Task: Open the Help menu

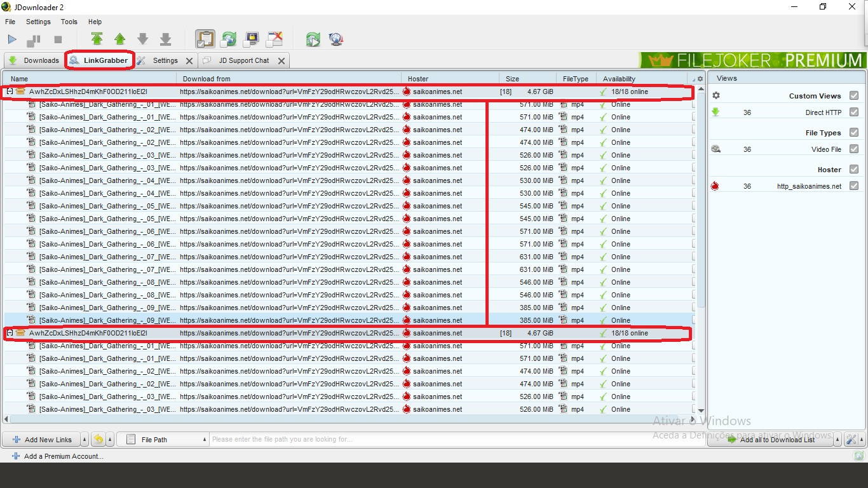Action: [x=95, y=22]
